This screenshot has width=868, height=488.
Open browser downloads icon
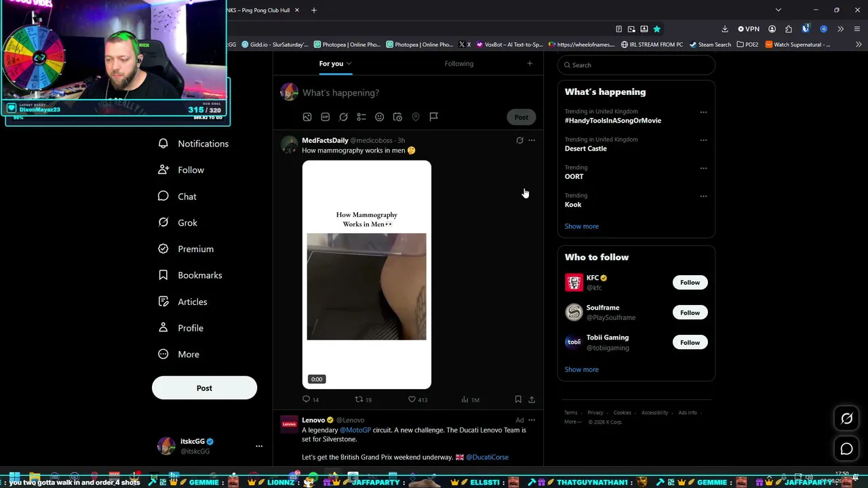[x=724, y=29]
